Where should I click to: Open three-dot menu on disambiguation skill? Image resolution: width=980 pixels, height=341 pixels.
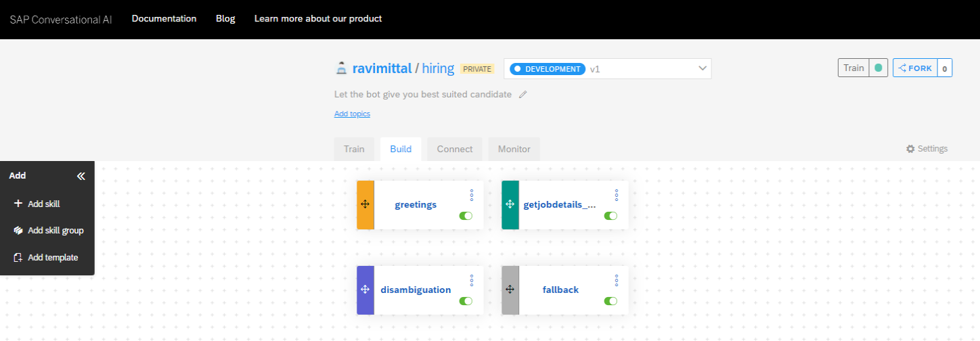point(472,280)
